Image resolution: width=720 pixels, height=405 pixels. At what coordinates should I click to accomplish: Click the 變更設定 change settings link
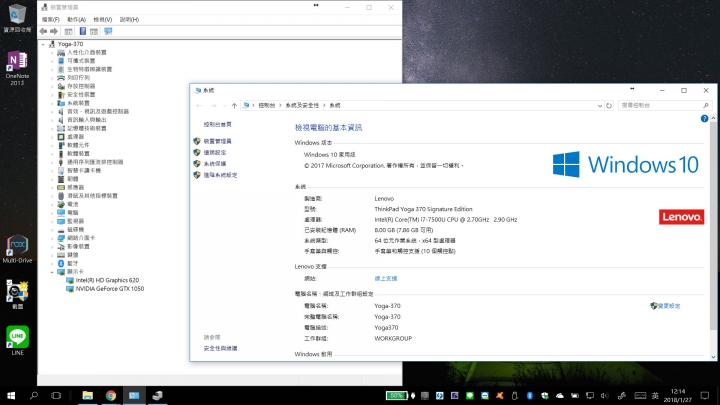(669, 306)
